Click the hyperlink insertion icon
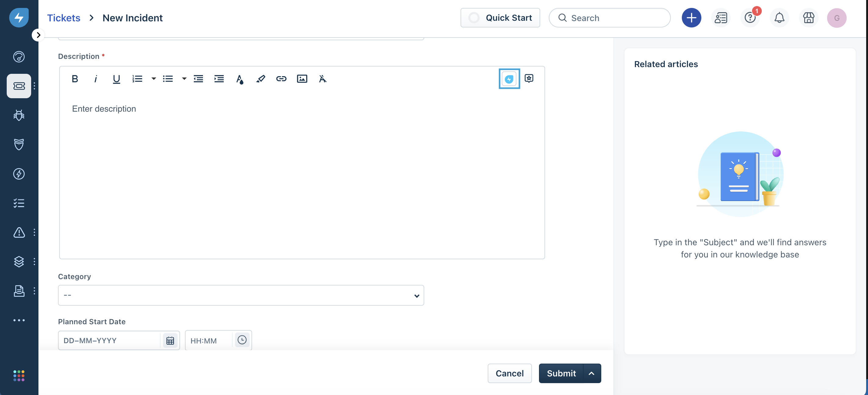 [281, 79]
